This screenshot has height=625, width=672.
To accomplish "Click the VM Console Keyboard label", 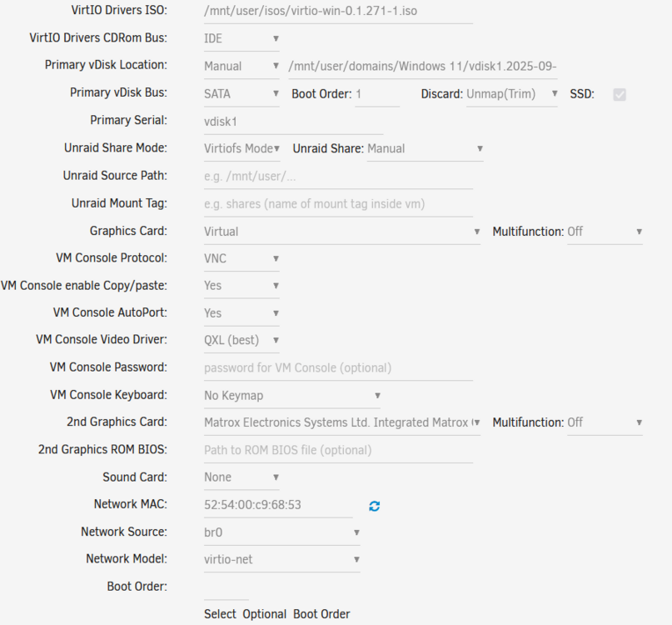I will coord(109,395).
